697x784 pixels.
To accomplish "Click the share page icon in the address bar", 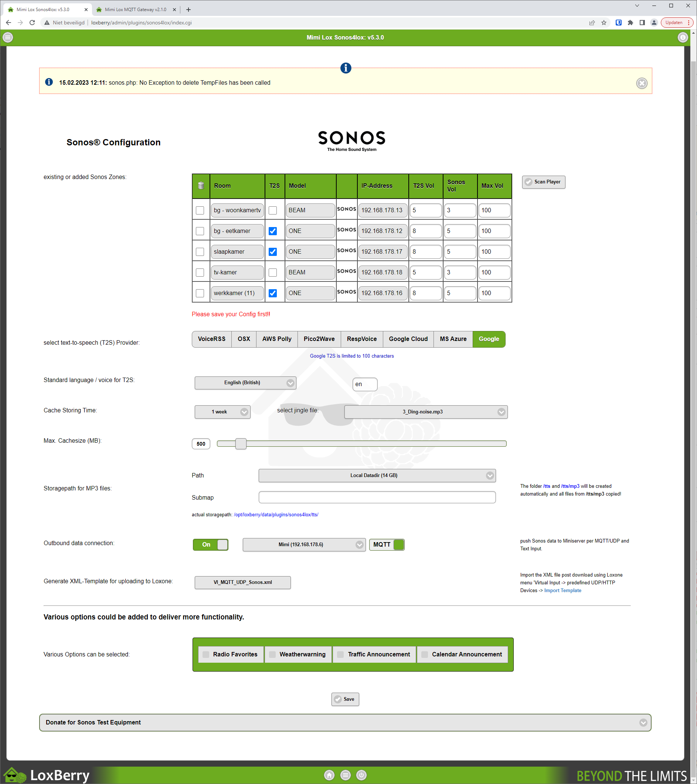I will [592, 23].
